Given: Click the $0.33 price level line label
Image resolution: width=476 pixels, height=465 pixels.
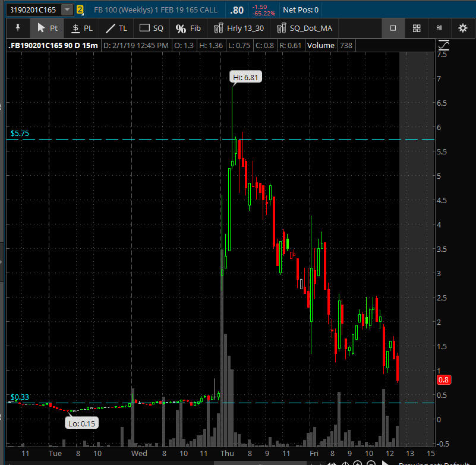Looking at the screenshot, I should pos(20,397).
